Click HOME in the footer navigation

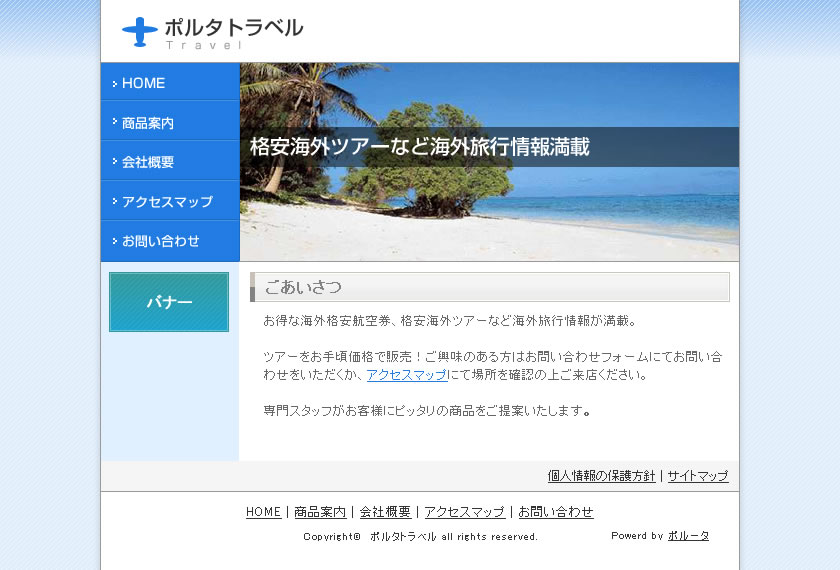[263, 512]
